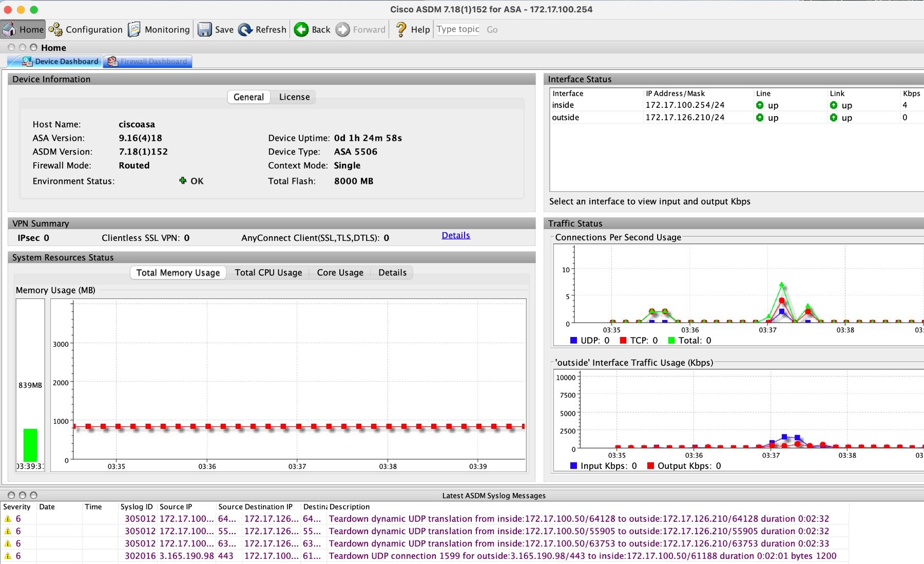Image resolution: width=924 pixels, height=564 pixels.
Task: Click outside interface Link up icon
Action: pos(834,118)
